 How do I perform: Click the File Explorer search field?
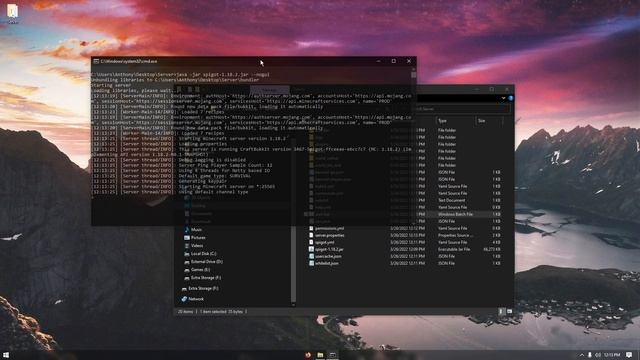pyautogui.click(x=462, y=109)
